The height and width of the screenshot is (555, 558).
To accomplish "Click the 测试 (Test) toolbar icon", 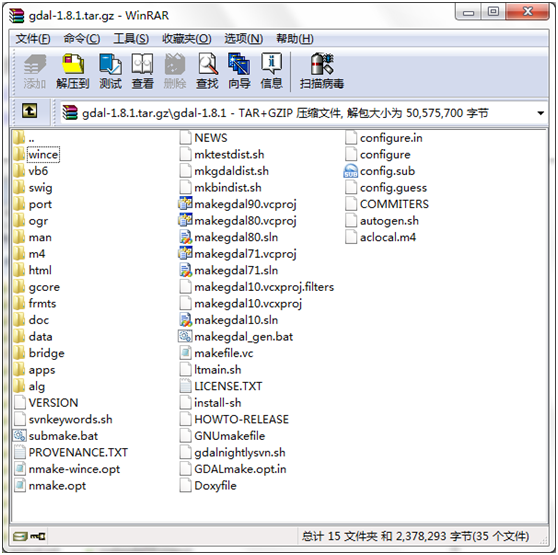I will (x=110, y=71).
